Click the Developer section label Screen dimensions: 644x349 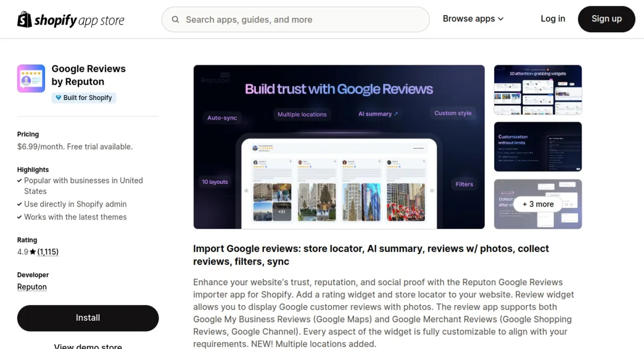[33, 275]
